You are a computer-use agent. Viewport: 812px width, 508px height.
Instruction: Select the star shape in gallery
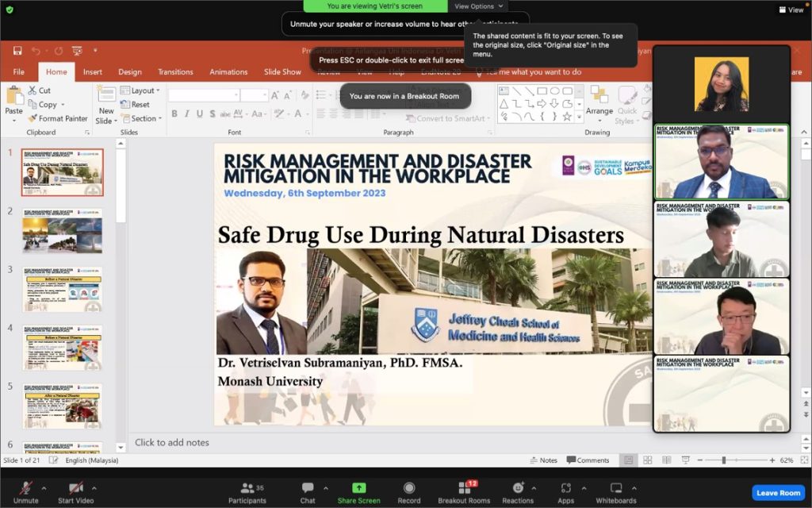567,117
